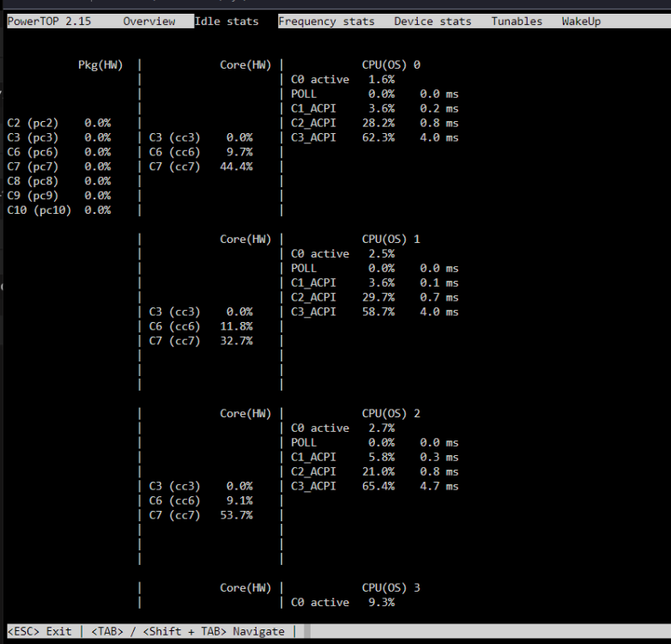Select the C9 (pc9) package row
Screen dimensions: 671x644
pos(59,196)
